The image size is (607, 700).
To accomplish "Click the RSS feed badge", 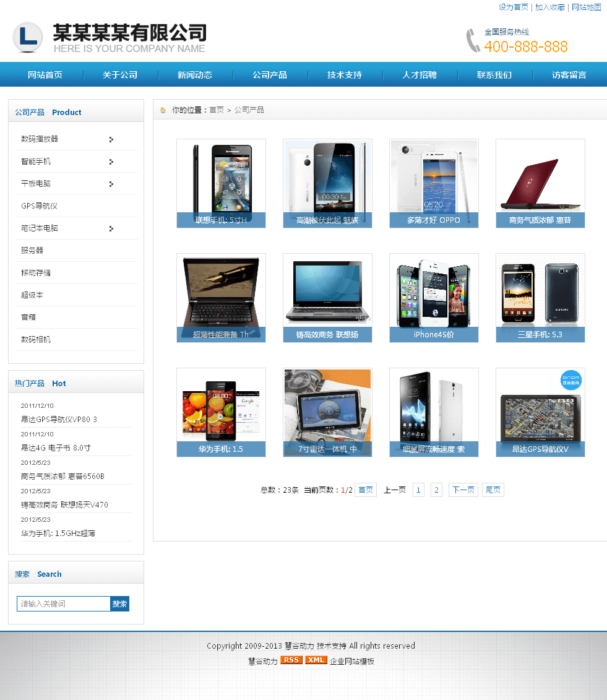I will pos(291,660).
